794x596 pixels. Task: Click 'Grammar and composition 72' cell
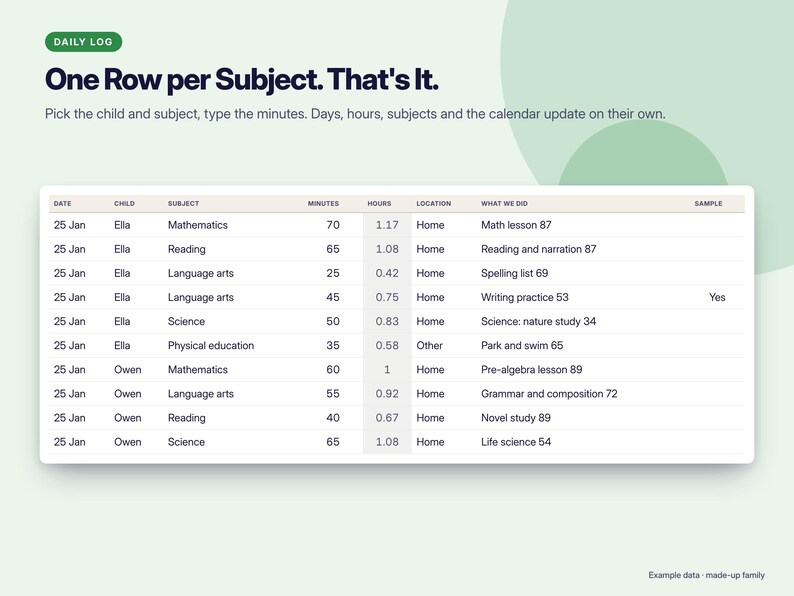click(x=549, y=394)
